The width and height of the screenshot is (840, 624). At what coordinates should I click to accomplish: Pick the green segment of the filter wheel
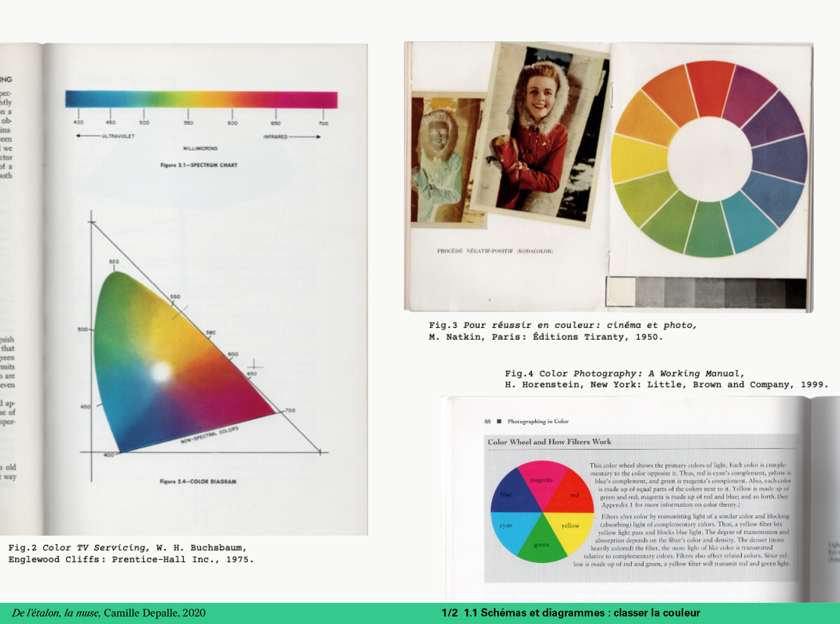click(542, 545)
